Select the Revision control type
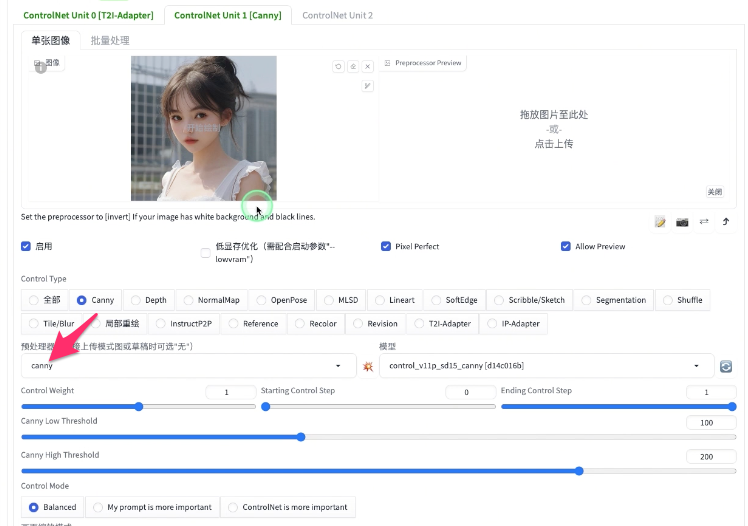The image size is (748, 526). pos(375,324)
